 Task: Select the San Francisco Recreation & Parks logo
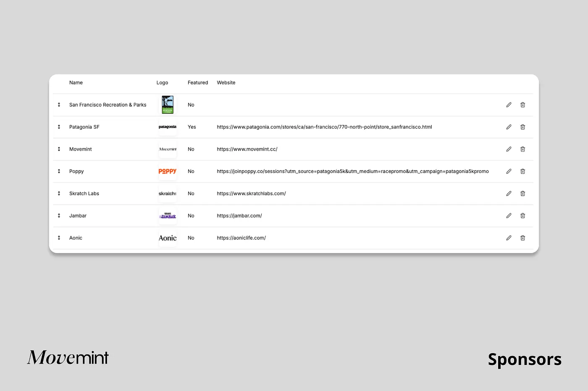click(x=168, y=105)
